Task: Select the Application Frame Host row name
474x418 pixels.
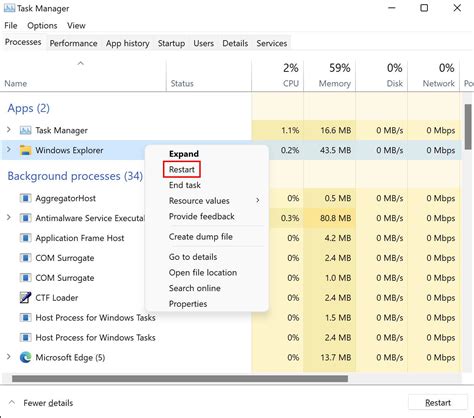Action: coord(80,238)
